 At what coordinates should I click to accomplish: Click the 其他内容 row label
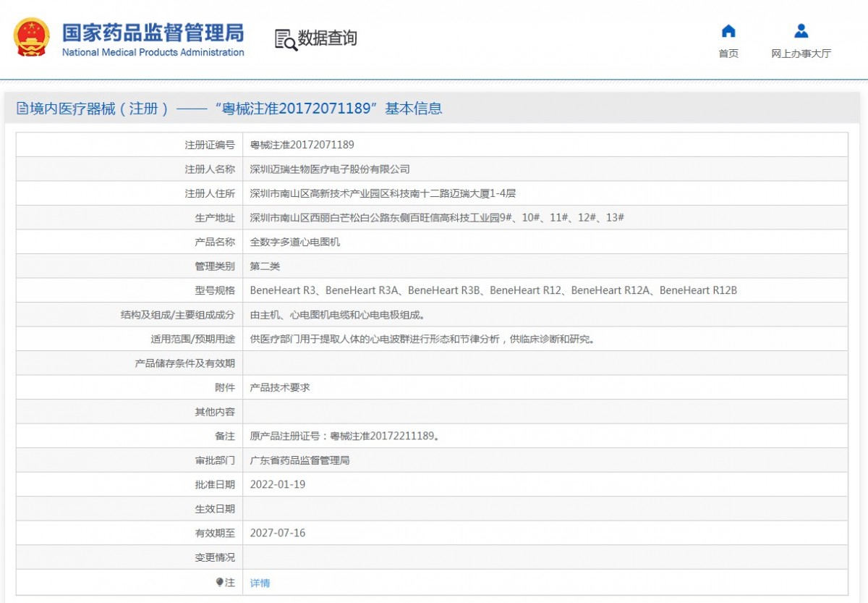click(x=215, y=412)
